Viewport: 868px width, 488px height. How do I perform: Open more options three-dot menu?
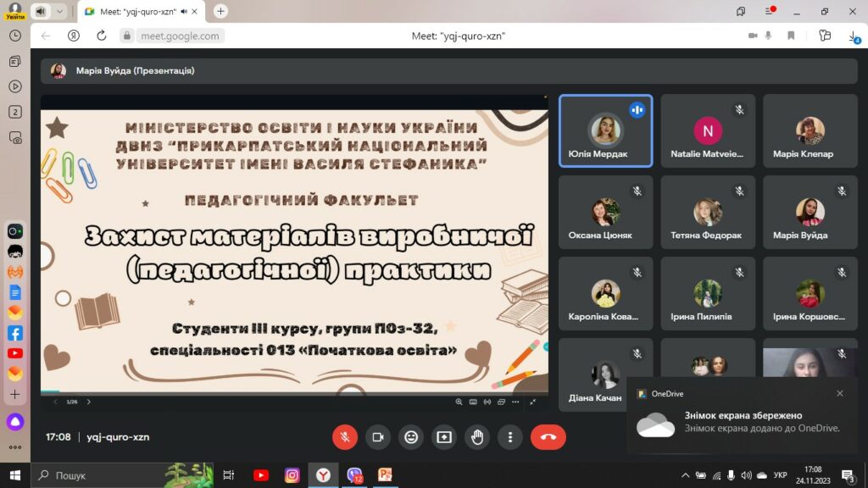click(510, 437)
